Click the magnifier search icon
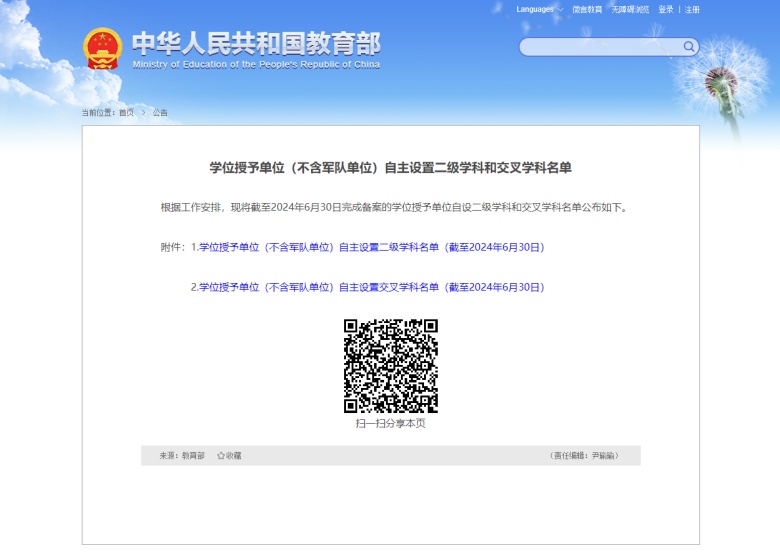Screen dimensions: 780x558 pos(689,46)
